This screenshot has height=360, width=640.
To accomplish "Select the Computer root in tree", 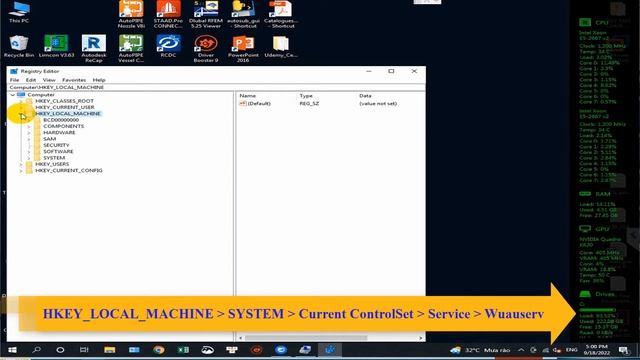I will click(x=41, y=95).
